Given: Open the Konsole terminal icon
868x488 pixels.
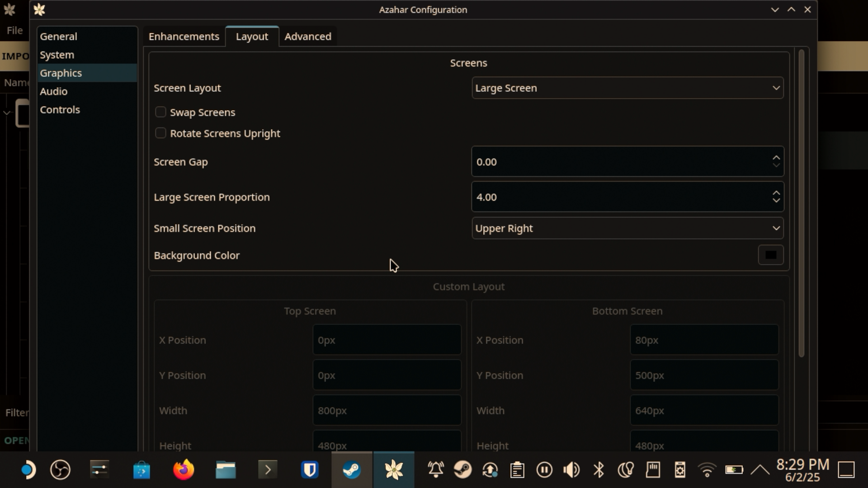Looking at the screenshot, I should point(268,470).
